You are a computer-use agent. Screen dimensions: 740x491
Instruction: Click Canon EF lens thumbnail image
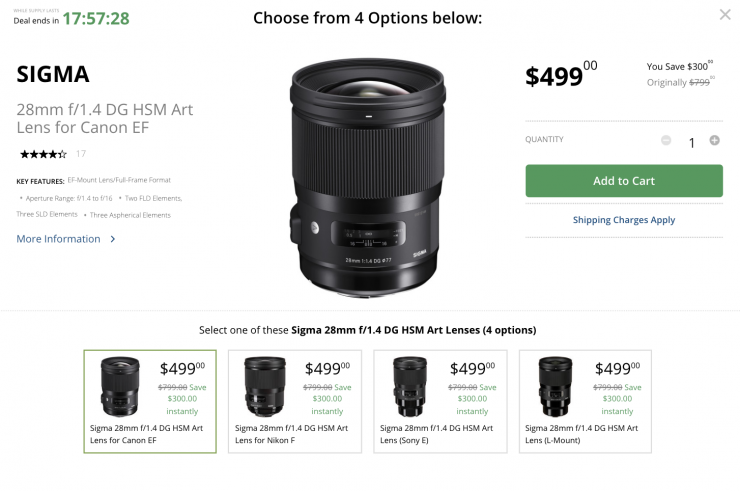point(120,387)
